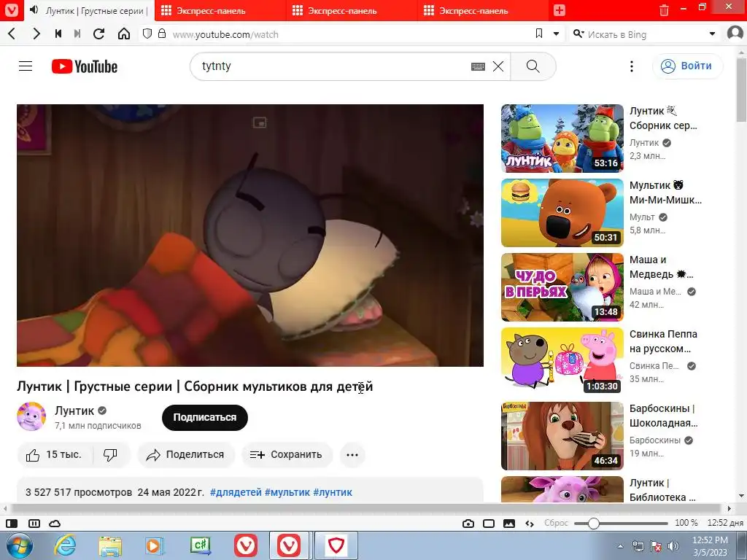Open the Лунтик channel avatar
Viewport: 747px width, 560px height.
(31, 416)
